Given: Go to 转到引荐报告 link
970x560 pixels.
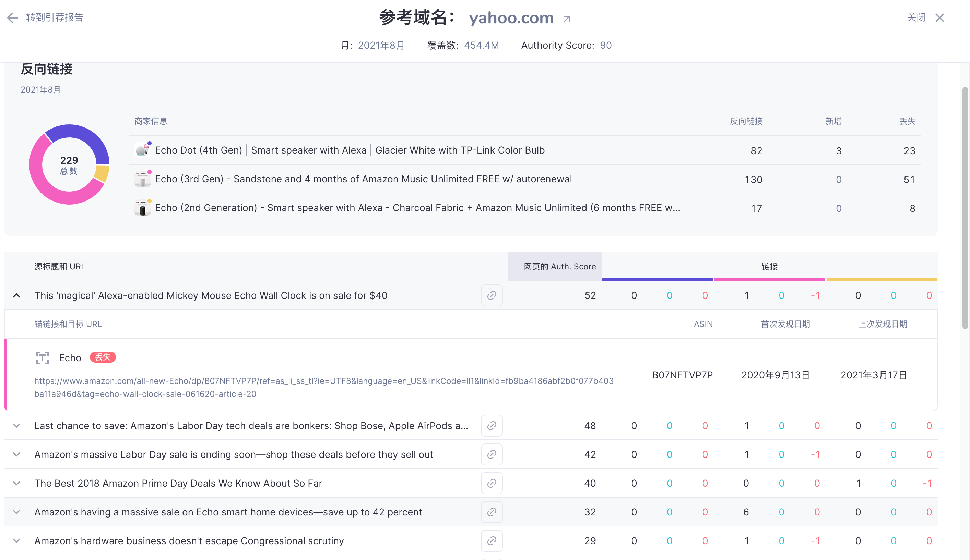Looking at the screenshot, I should pyautogui.click(x=55, y=18).
